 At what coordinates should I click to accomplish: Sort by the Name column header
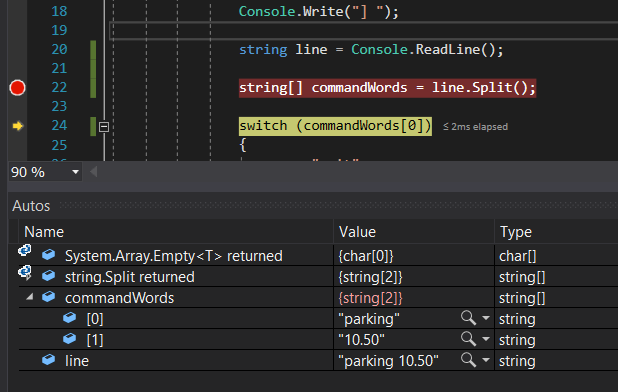pos(176,232)
